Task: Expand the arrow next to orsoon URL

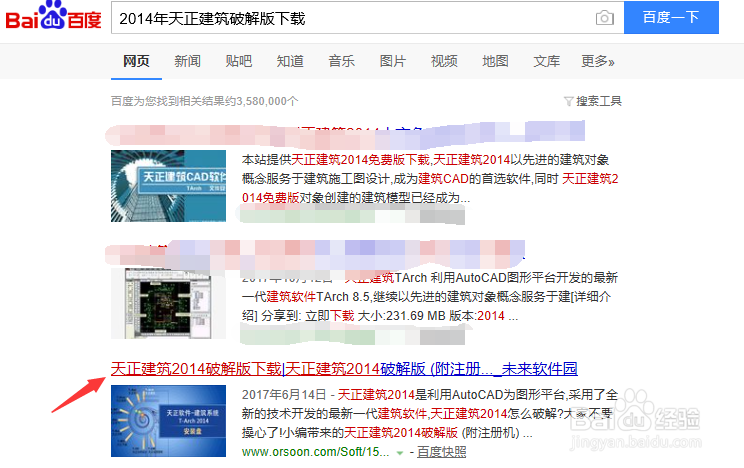Action: pos(400,453)
